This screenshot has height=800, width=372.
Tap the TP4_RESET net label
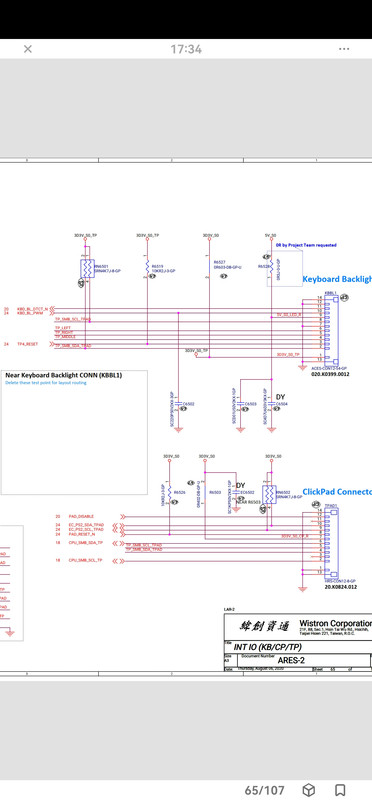click(28, 344)
